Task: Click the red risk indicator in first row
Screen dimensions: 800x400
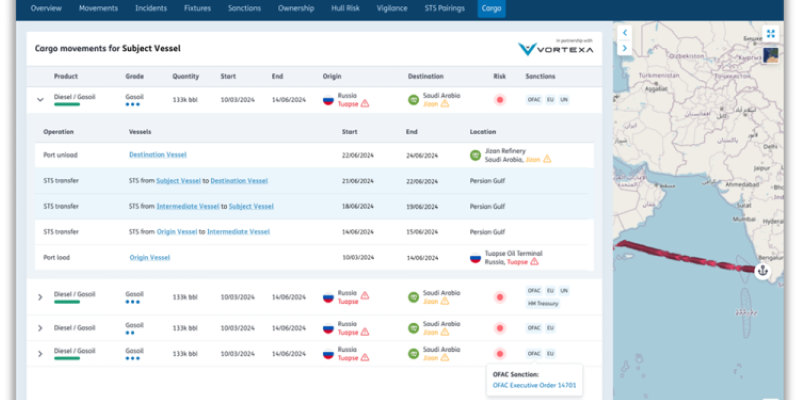Action: (x=500, y=100)
